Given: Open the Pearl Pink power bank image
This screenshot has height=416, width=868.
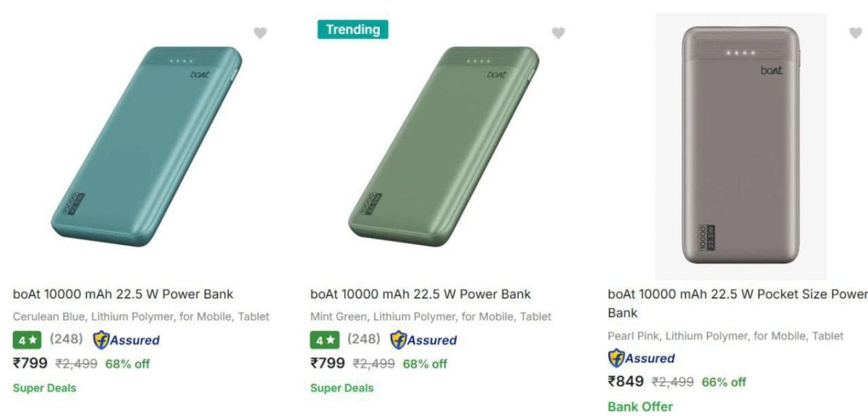Looking at the screenshot, I should (x=741, y=146).
